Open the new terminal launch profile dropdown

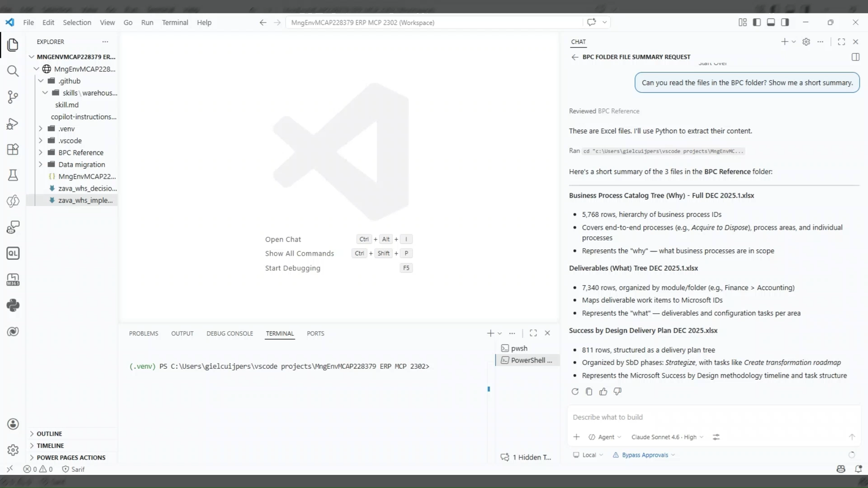(x=500, y=333)
